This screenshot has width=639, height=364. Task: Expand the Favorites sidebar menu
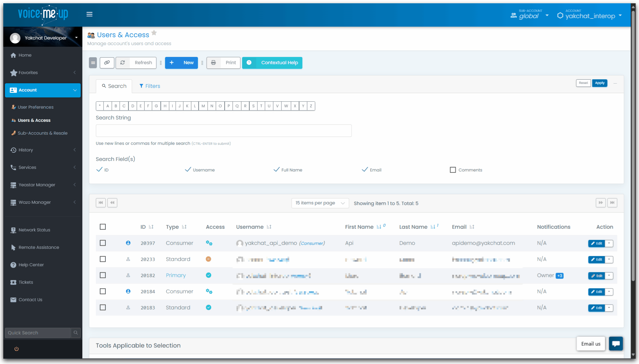pos(43,73)
